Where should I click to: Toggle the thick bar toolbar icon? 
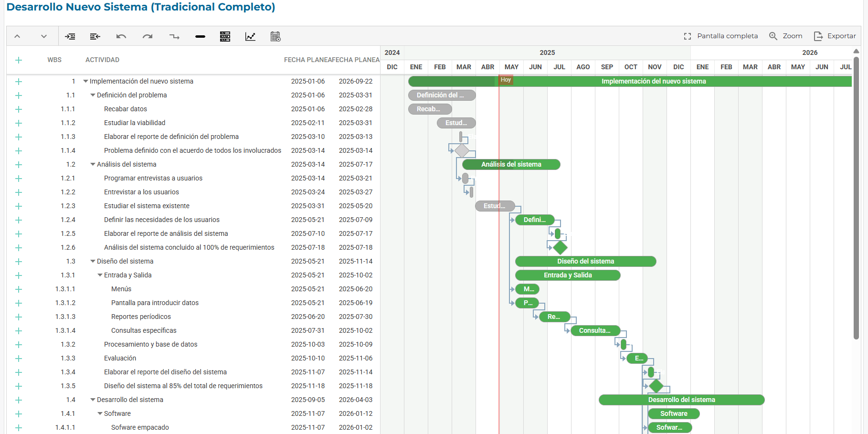coord(200,36)
